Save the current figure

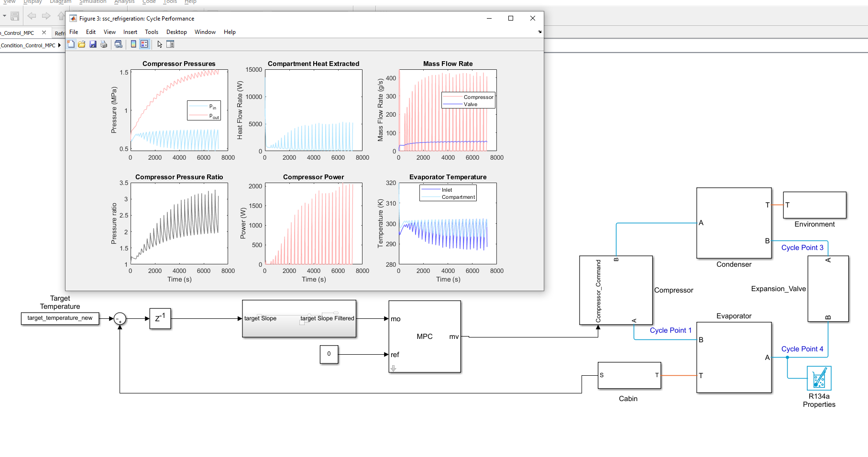coord(93,44)
